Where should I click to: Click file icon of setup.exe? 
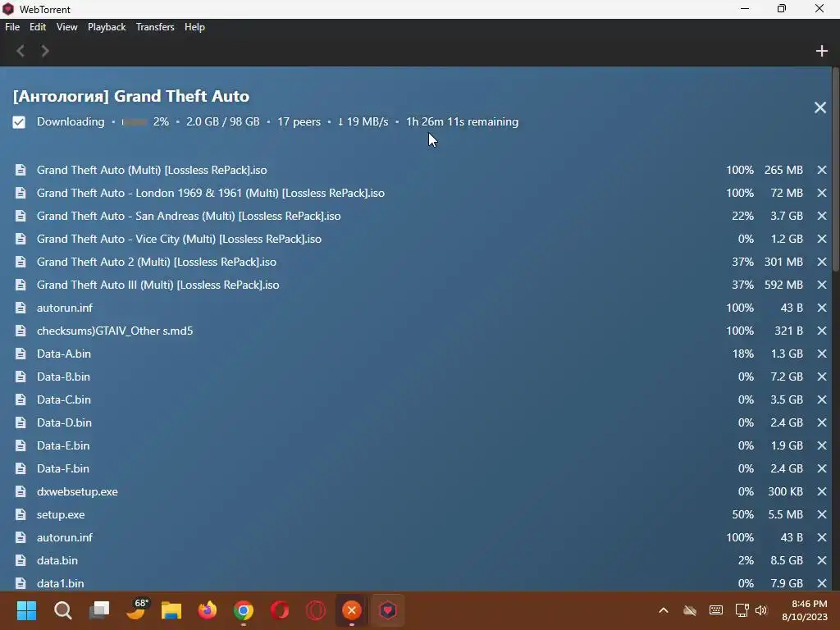click(x=21, y=515)
